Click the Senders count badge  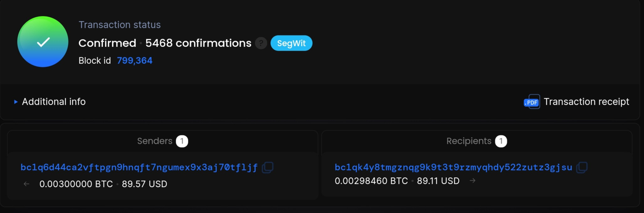[x=182, y=141]
